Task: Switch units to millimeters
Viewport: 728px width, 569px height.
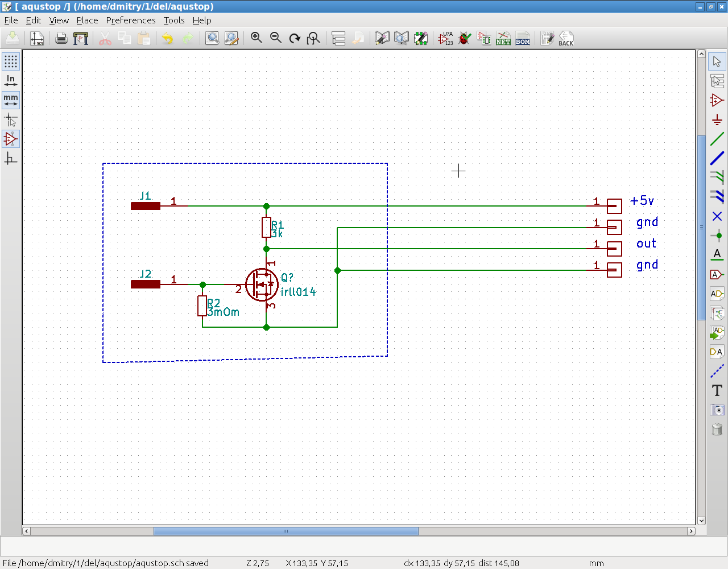Action: pyautogui.click(x=11, y=100)
